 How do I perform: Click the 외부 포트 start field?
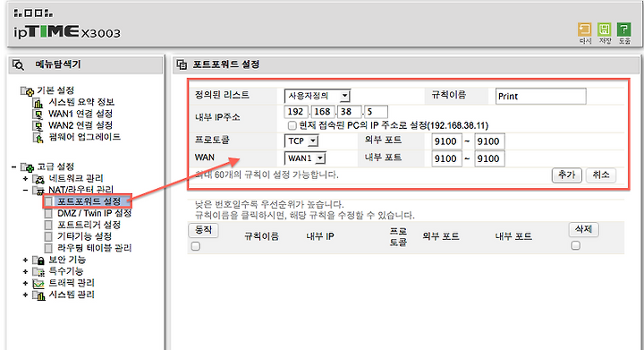click(446, 141)
